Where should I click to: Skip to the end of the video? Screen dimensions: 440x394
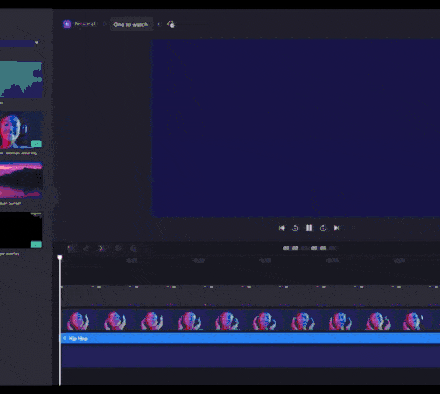click(x=337, y=228)
